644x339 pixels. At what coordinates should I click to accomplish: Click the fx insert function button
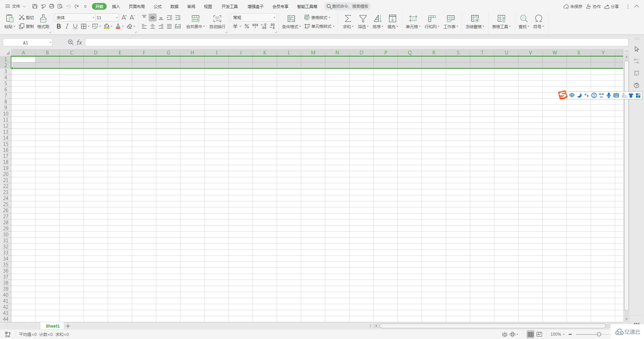point(79,42)
